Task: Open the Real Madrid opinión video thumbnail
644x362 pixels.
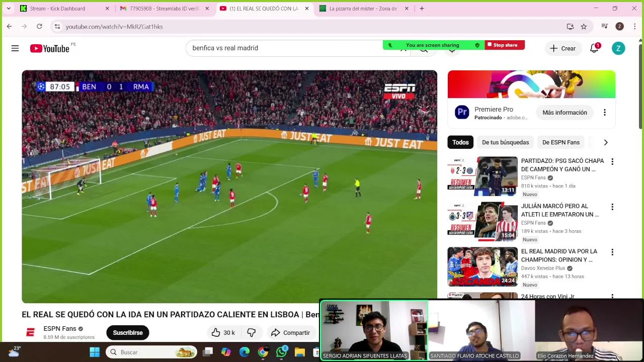Action: (482, 266)
